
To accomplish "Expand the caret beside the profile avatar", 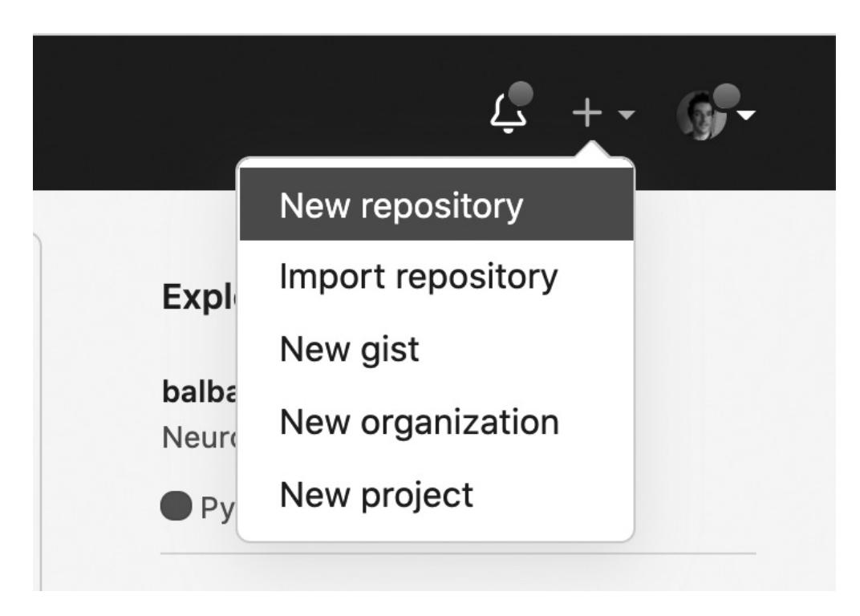I will coord(747,116).
